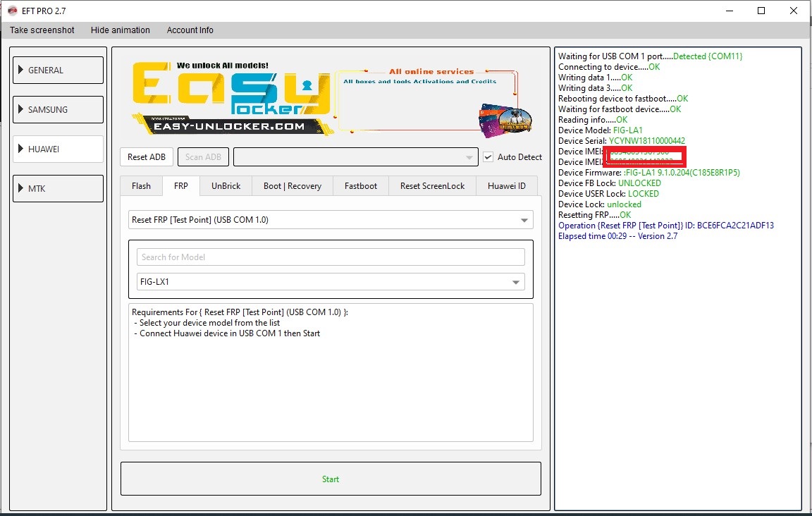Click the easy-unlocker.com website label
This screenshot has height=516, width=812.
(229, 126)
